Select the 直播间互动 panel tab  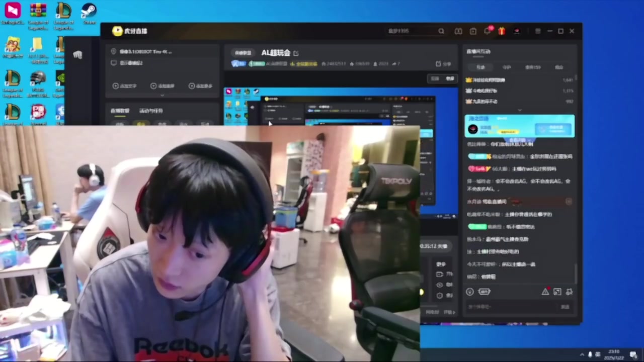click(478, 51)
